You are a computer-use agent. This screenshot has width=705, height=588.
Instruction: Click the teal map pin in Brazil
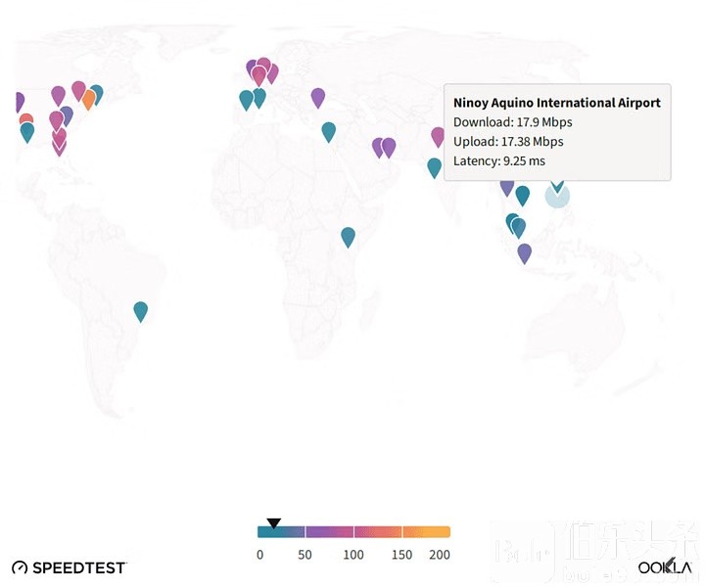(x=141, y=311)
